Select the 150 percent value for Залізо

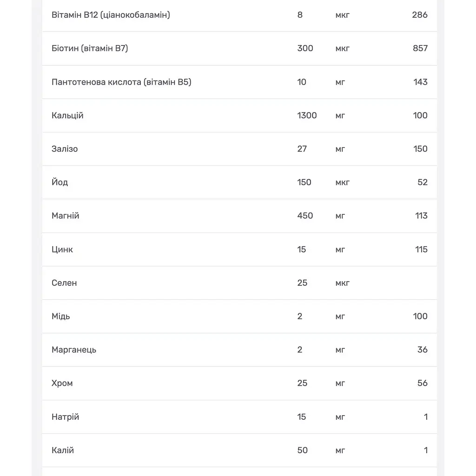[x=420, y=149]
